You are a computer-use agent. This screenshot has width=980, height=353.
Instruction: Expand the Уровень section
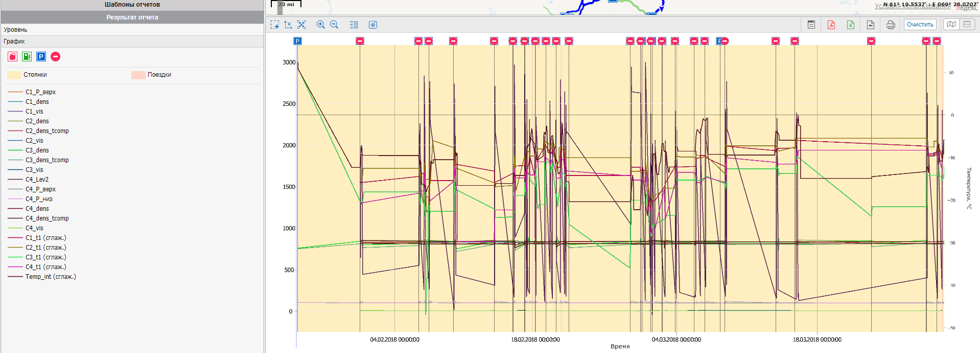pos(15,30)
